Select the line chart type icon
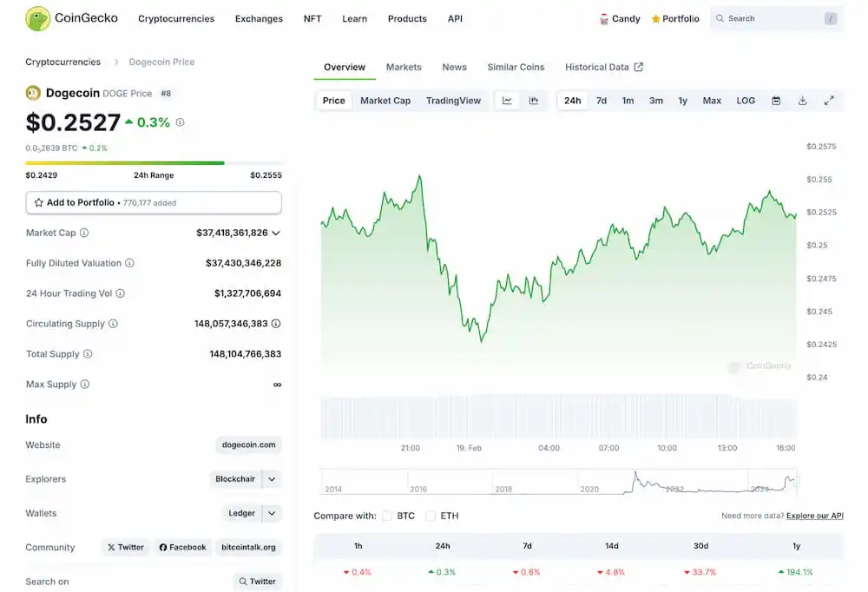This screenshot has width=868, height=592. [x=507, y=101]
